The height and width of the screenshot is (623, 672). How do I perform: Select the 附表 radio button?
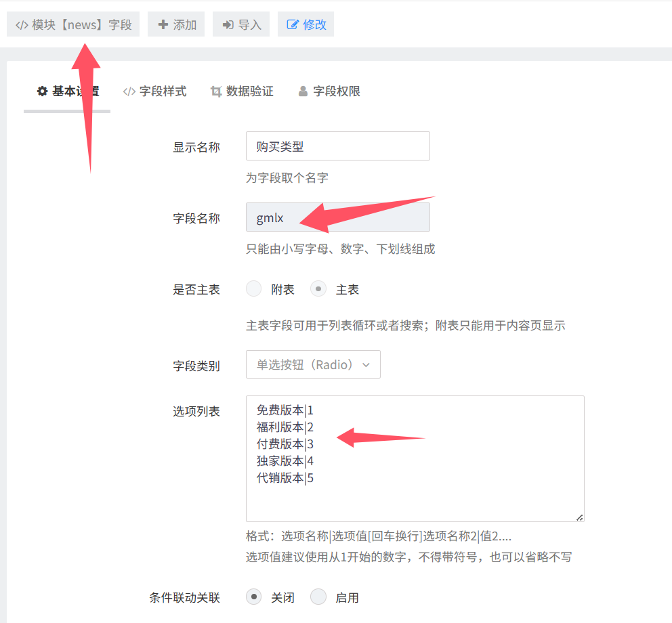coord(254,288)
